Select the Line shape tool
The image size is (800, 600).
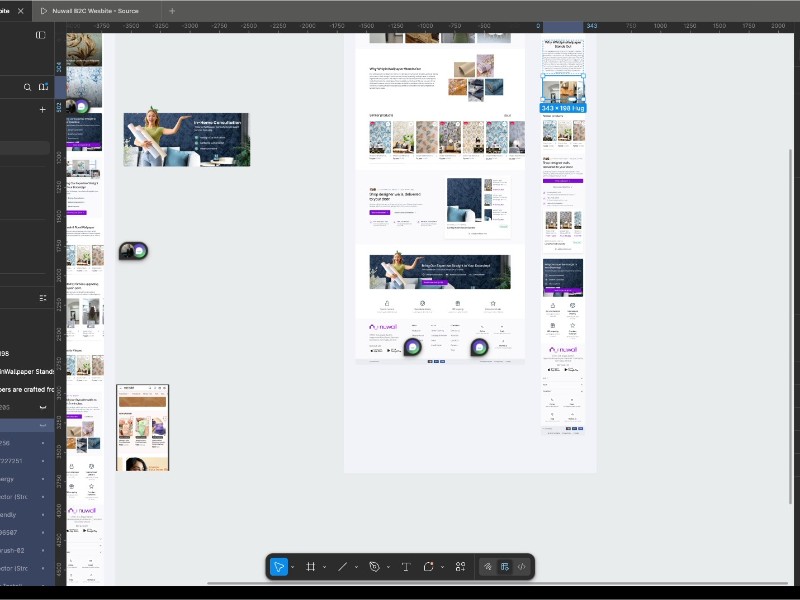[342, 567]
